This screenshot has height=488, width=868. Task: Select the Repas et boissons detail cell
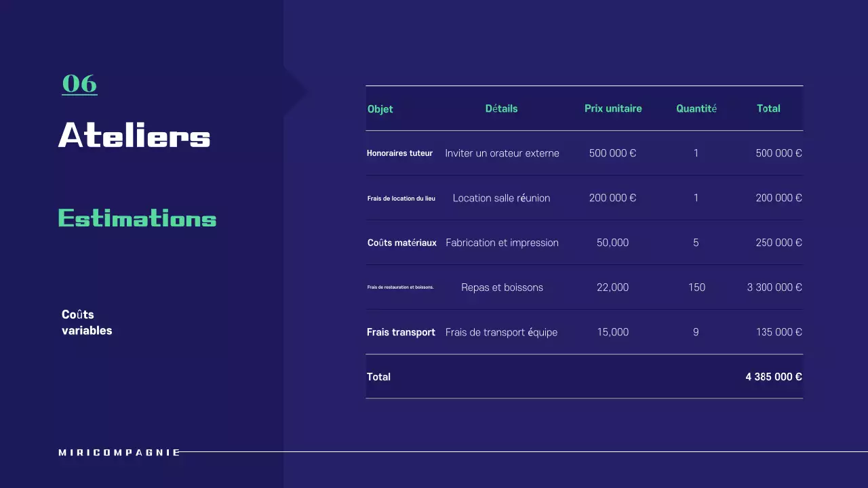502,287
